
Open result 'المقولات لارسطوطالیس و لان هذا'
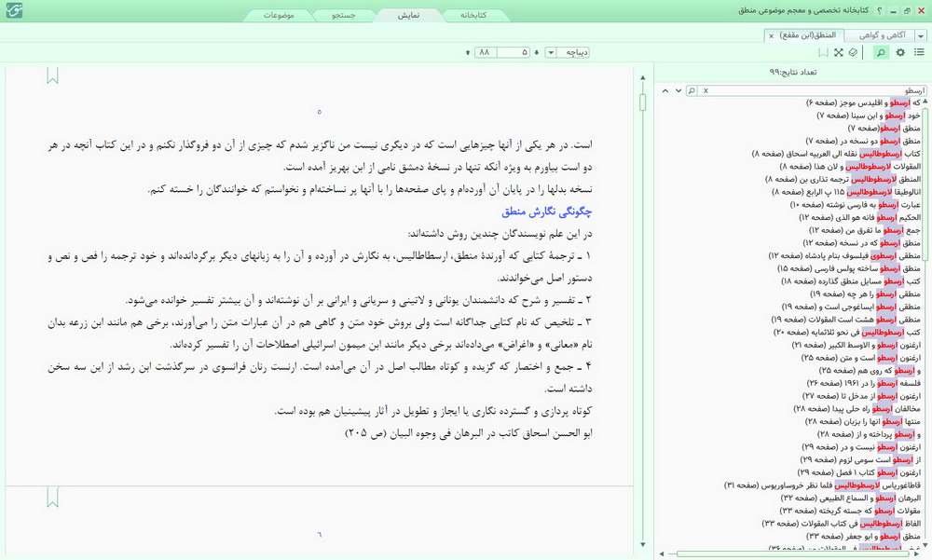point(850,167)
